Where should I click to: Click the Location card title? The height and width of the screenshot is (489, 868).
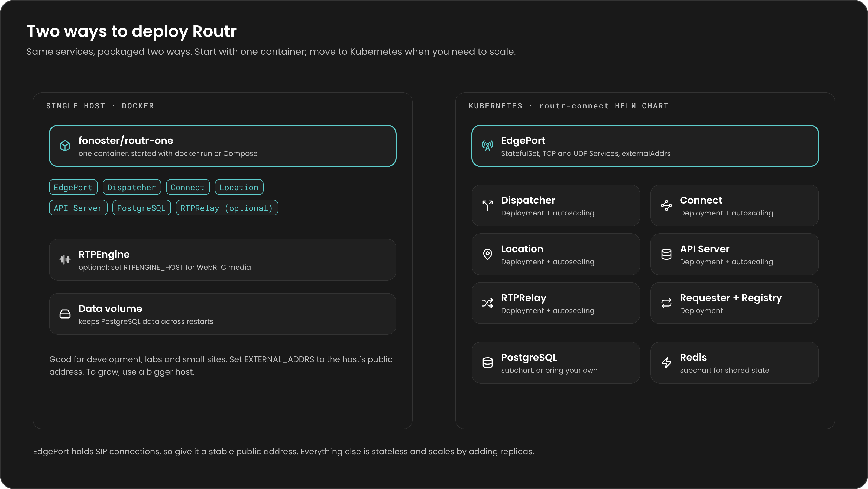(x=522, y=249)
